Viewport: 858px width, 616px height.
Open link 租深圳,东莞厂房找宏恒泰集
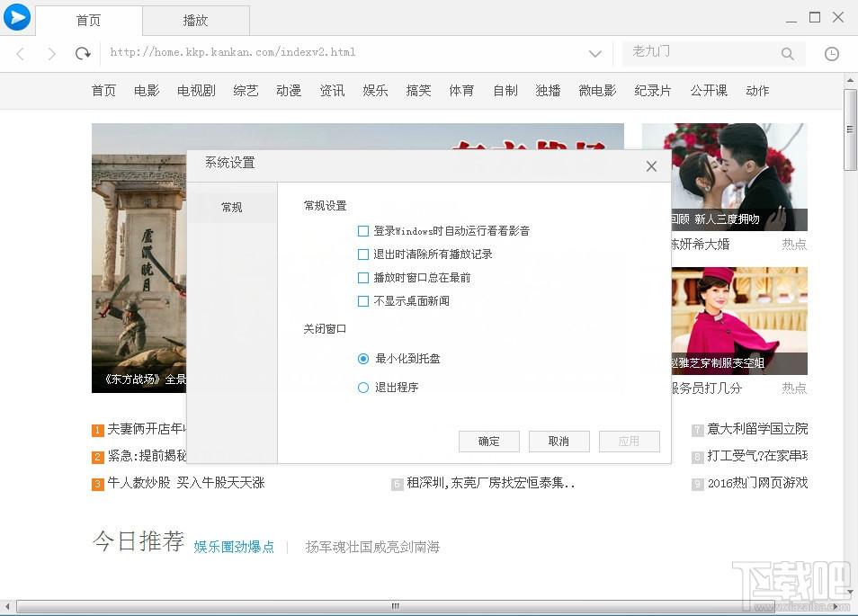(490, 483)
